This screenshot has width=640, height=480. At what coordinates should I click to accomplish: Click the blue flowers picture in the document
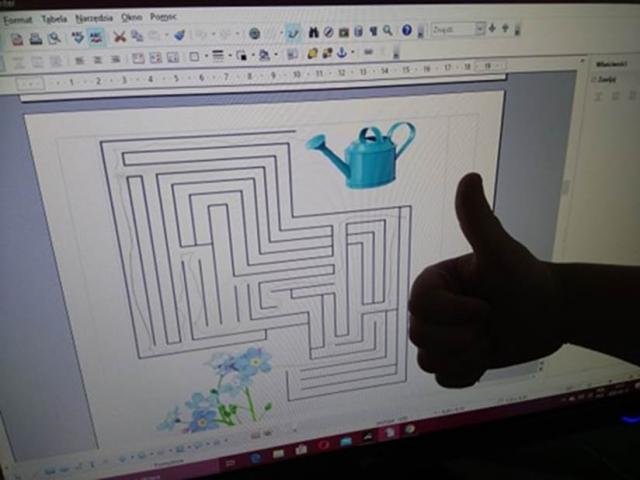[x=225, y=390]
